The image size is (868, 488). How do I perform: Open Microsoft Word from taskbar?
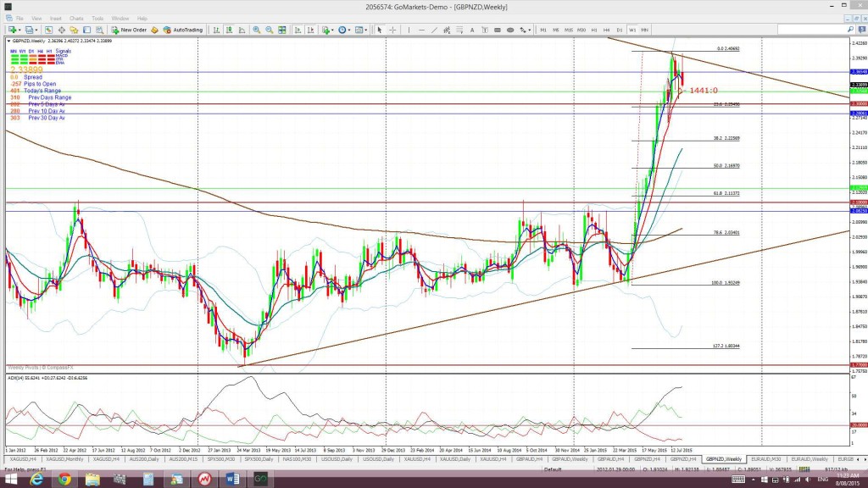(x=232, y=480)
